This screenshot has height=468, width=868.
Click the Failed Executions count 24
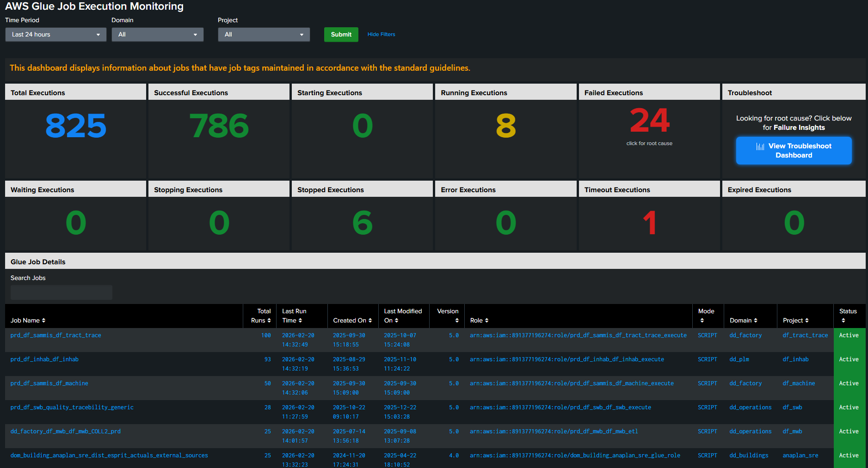pyautogui.click(x=649, y=121)
